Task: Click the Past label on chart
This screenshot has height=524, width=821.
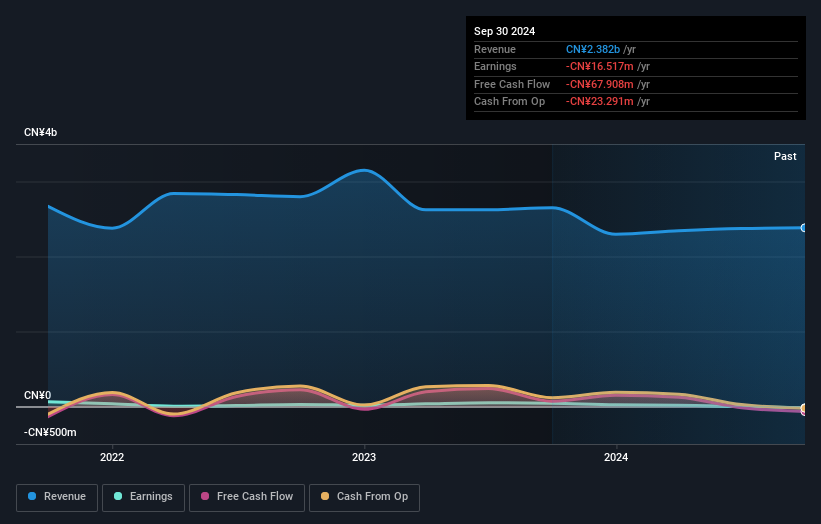Action: point(785,156)
